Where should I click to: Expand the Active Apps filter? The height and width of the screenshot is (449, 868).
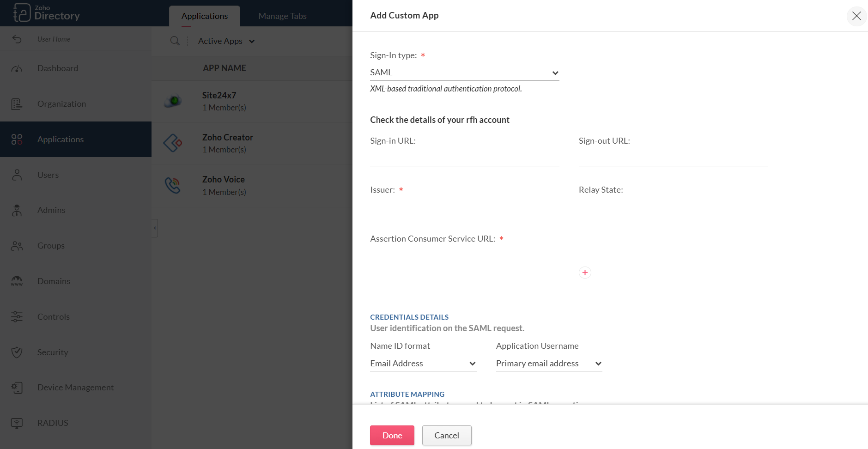click(x=226, y=41)
